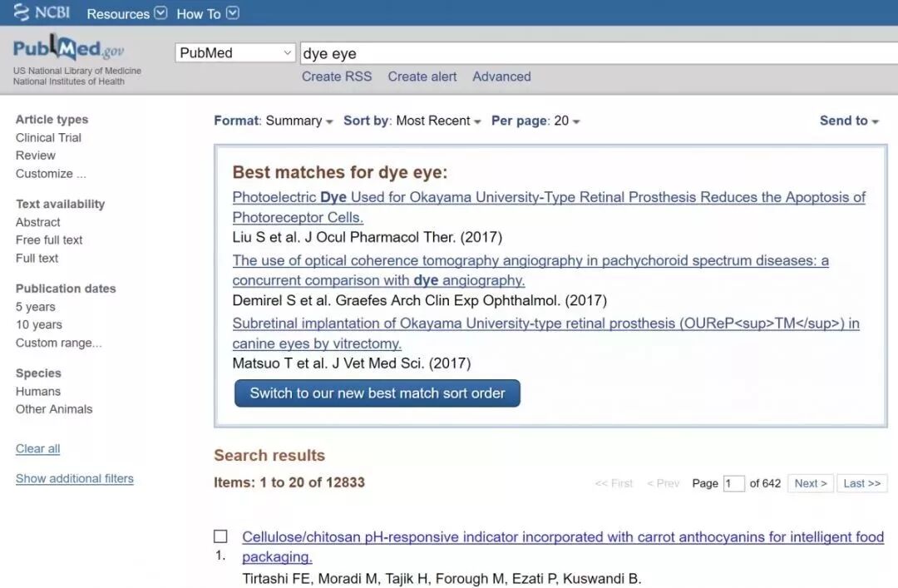The width and height of the screenshot is (898, 588).
Task: Open the PubMed database dropdown
Action: [235, 52]
